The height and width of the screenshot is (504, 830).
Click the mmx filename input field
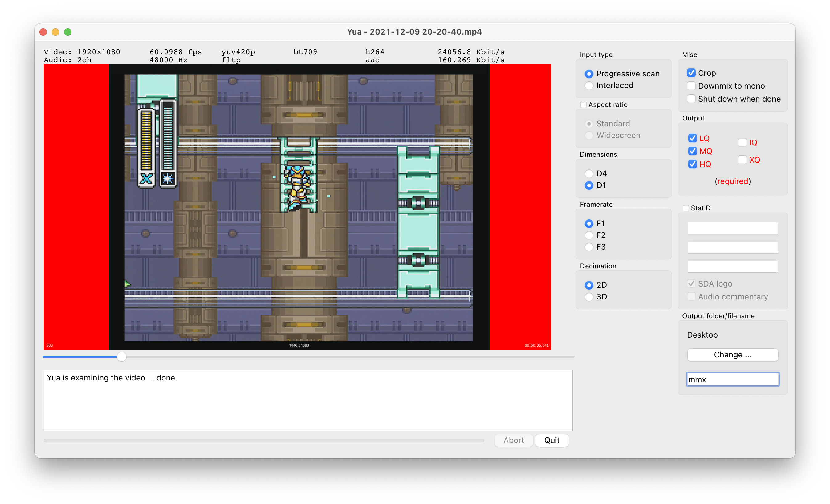732,379
